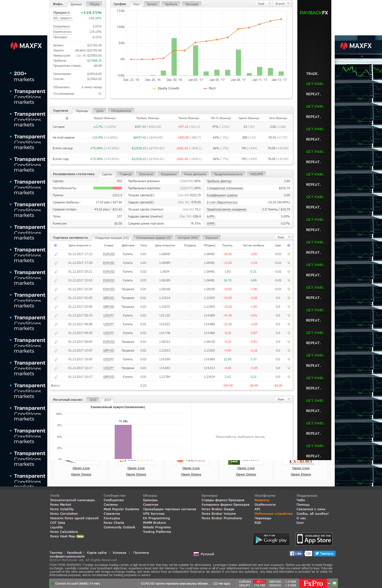Screen dimensions: 382x588
Task: Open the Exposure tab
Action: coord(212,238)
